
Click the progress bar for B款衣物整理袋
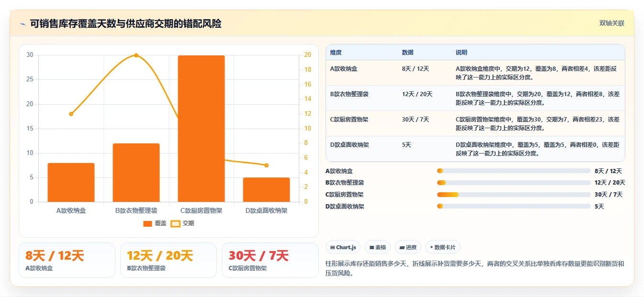(x=514, y=183)
